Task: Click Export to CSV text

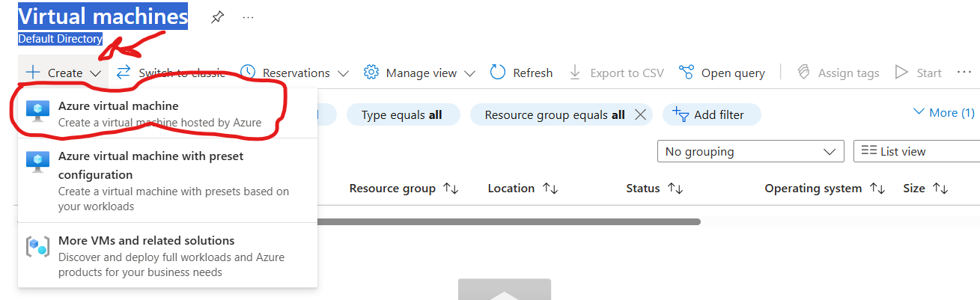Action: [627, 73]
